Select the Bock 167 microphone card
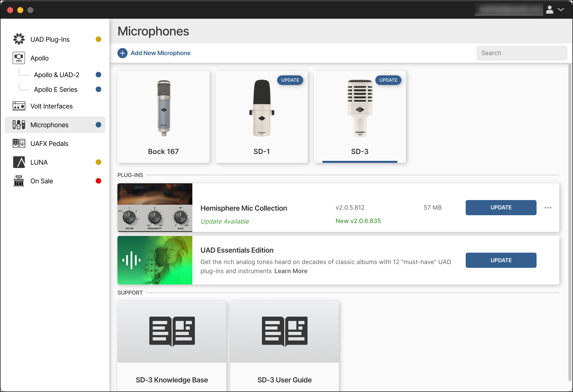573x392 pixels. (163, 116)
